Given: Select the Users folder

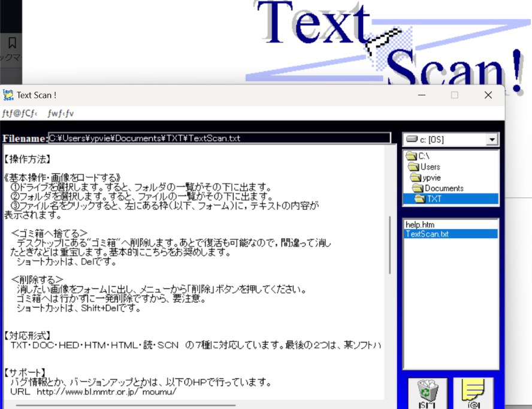Looking at the screenshot, I should (x=424, y=167).
